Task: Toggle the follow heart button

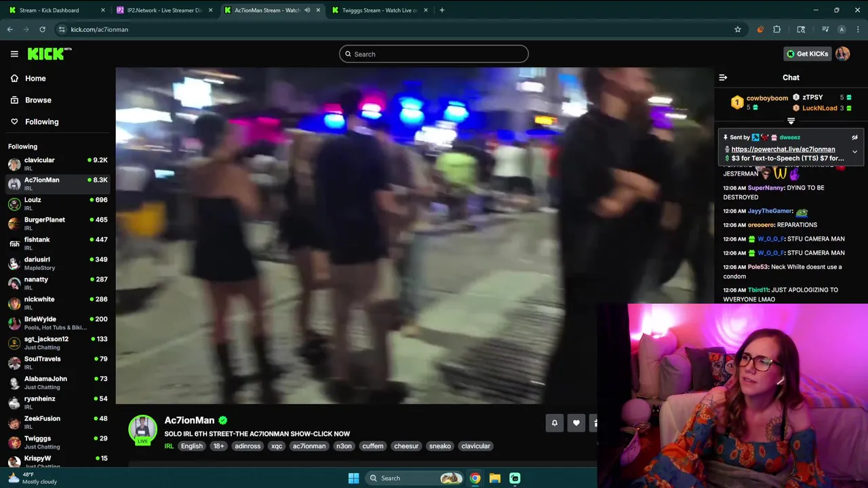Action: click(576, 423)
